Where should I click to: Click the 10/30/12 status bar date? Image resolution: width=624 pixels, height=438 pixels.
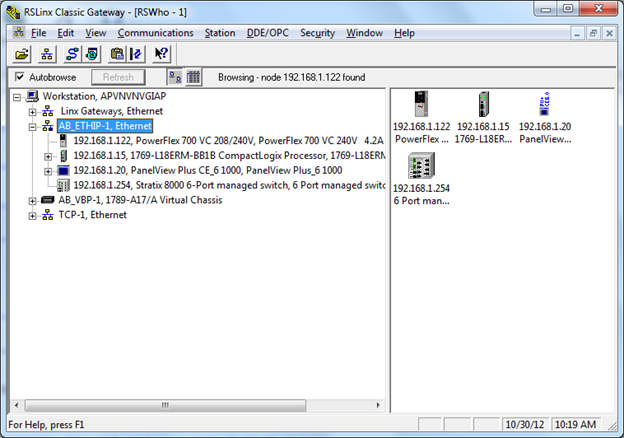525,425
